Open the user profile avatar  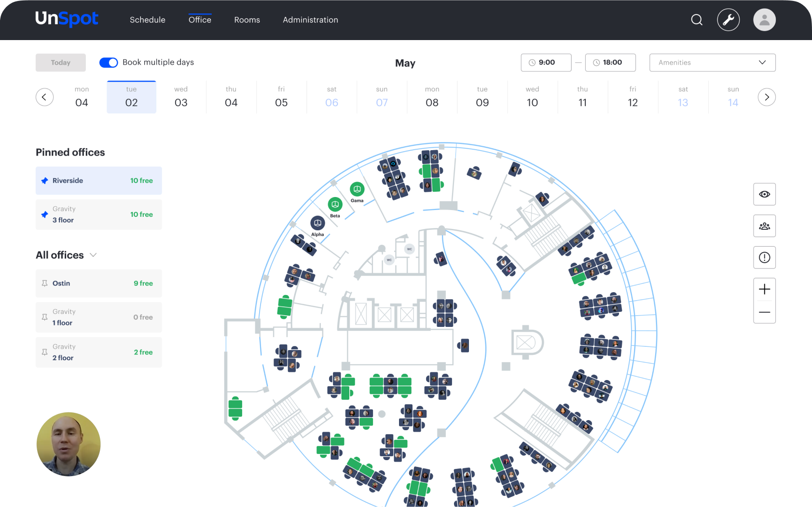click(764, 20)
